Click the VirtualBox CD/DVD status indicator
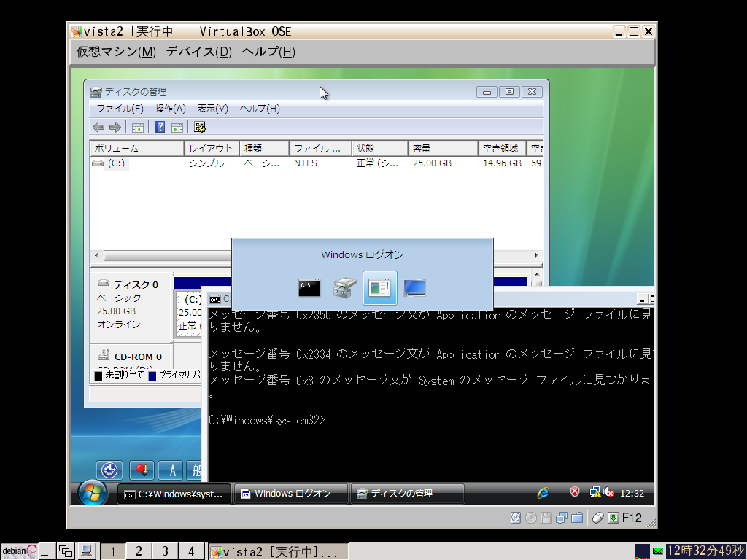Screen dimensions: 747x560 coord(531,518)
